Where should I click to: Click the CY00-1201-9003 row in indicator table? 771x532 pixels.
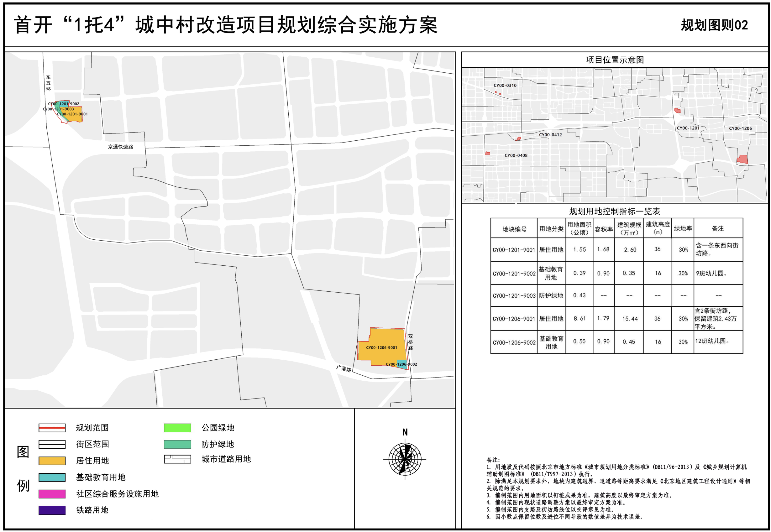coord(514,295)
